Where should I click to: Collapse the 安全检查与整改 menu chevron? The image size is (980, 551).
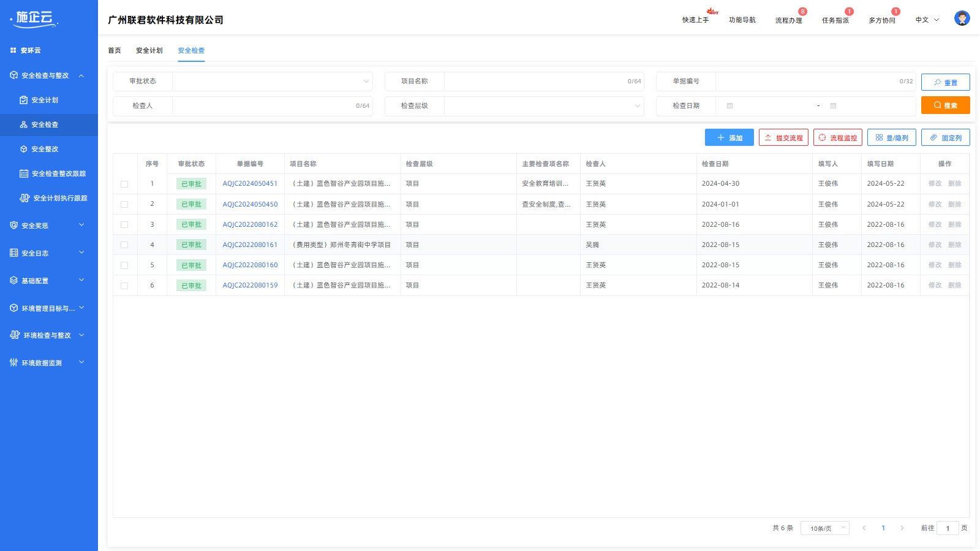81,75
